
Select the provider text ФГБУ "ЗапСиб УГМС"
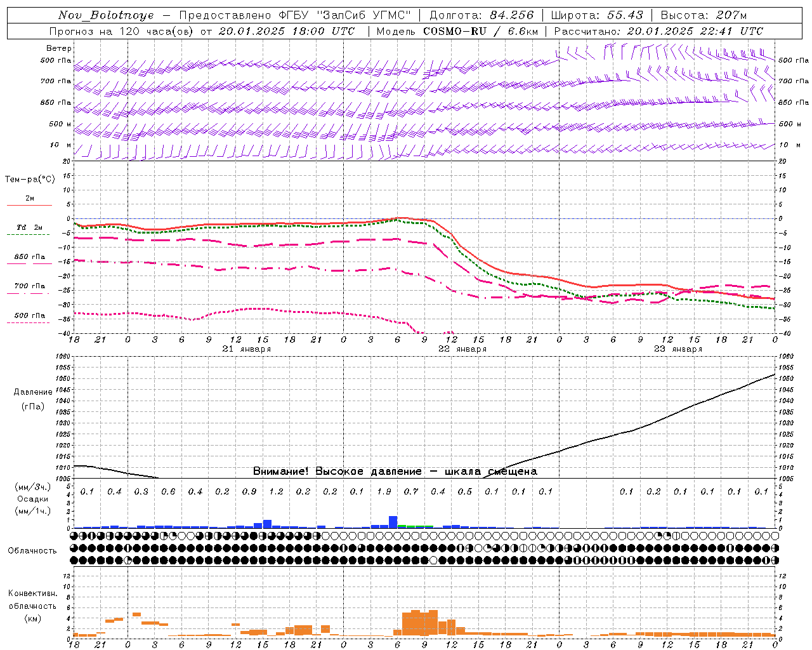[344, 15]
